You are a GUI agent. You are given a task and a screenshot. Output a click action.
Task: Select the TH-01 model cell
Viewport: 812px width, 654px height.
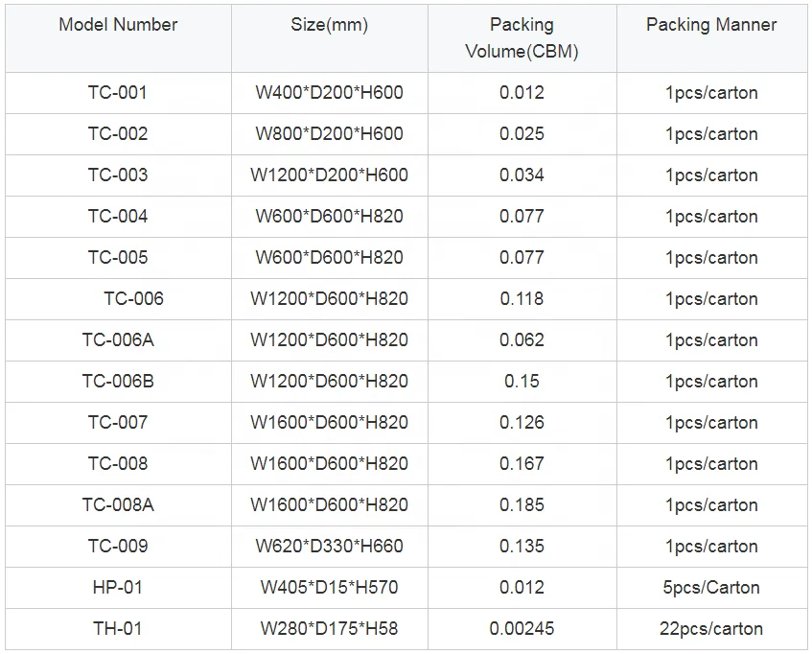pos(118,629)
